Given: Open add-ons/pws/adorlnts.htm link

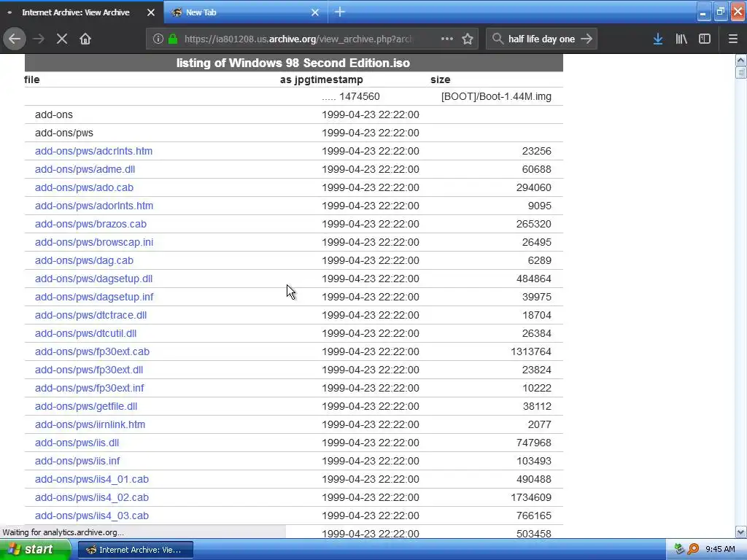Looking at the screenshot, I should [x=94, y=206].
